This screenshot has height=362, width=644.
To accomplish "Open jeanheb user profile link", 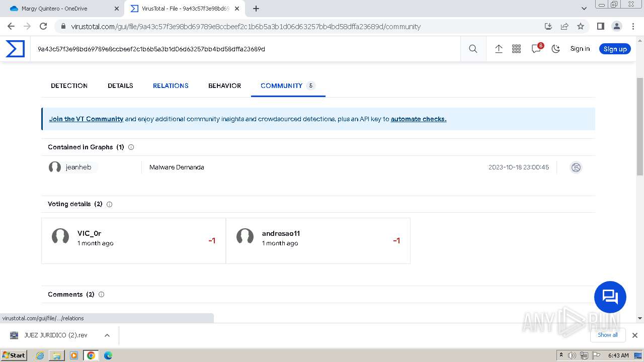I will 78,167.
